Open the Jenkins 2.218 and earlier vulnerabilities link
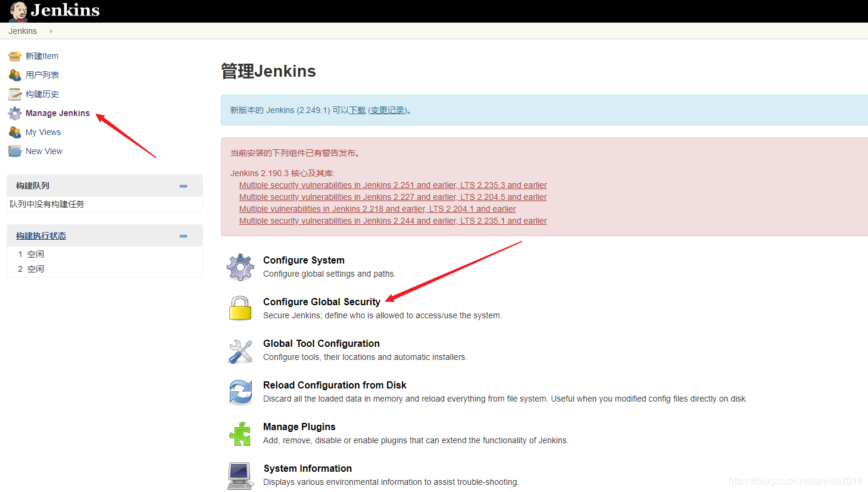Screen dimensions: 868x492 click(x=377, y=209)
